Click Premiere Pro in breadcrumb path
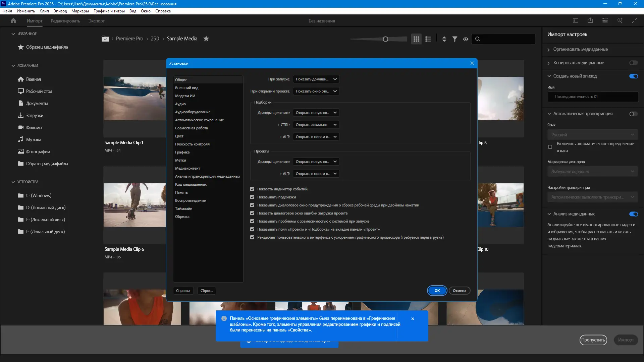Image resolution: width=644 pixels, height=362 pixels. point(129,39)
